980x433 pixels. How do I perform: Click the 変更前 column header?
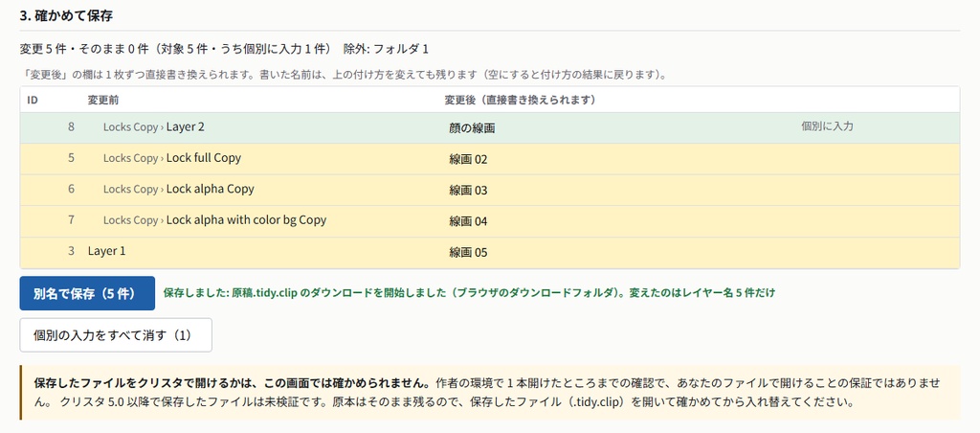pos(102,100)
